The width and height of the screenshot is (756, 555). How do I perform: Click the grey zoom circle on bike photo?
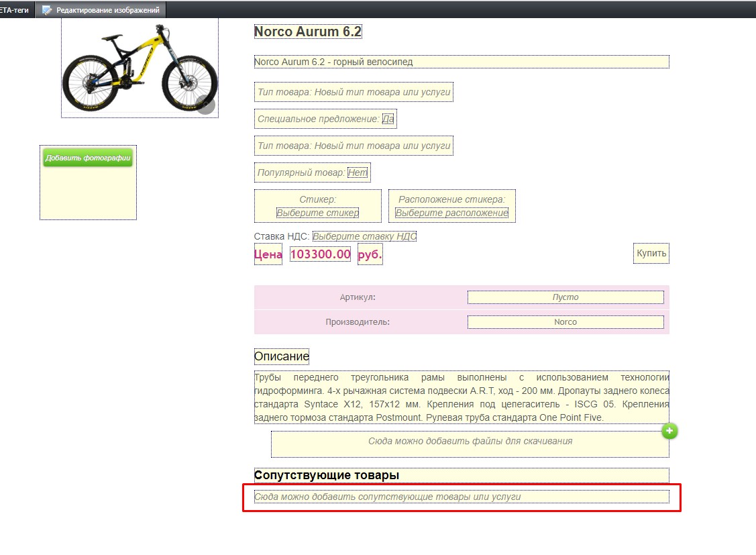pyautogui.click(x=205, y=105)
